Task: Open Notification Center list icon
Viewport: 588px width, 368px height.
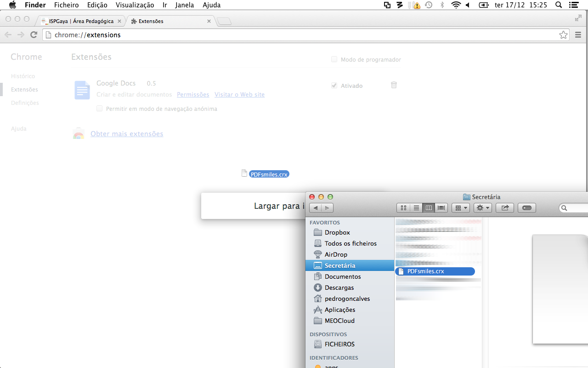Action: pos(573,5)
